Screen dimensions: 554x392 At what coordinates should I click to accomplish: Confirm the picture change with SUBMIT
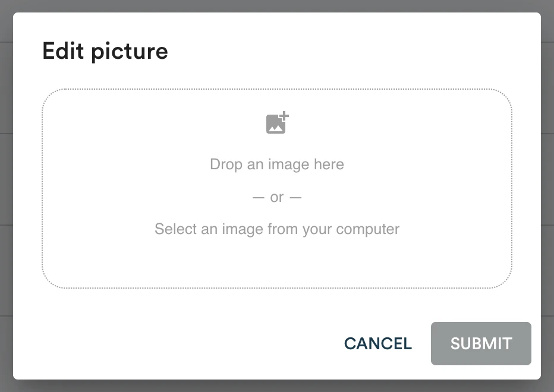pos(481,343)
